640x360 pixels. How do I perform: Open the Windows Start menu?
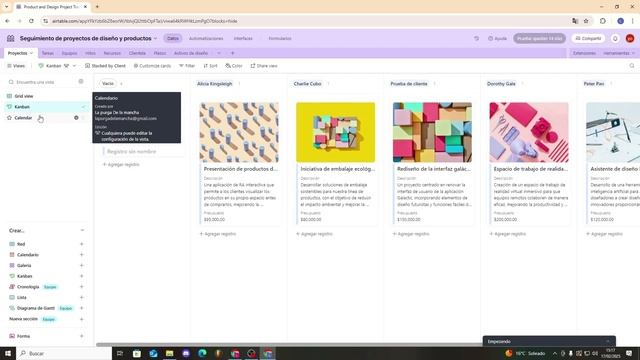coord(8,353)
